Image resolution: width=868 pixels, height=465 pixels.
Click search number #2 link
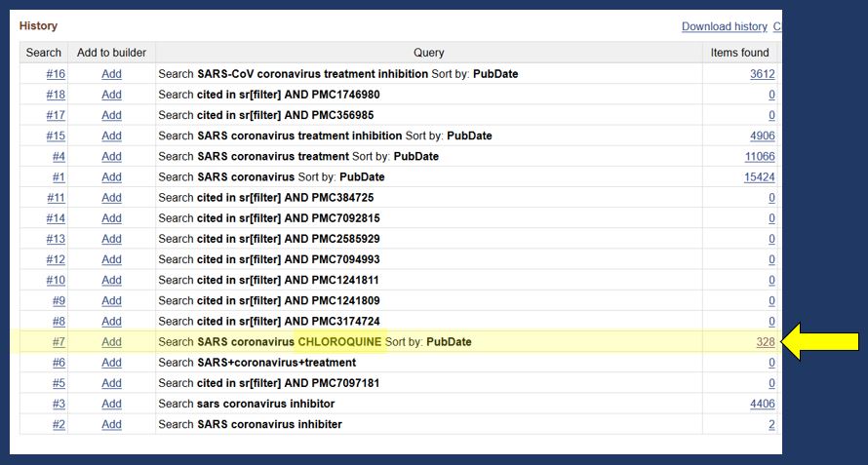point(59,424)
